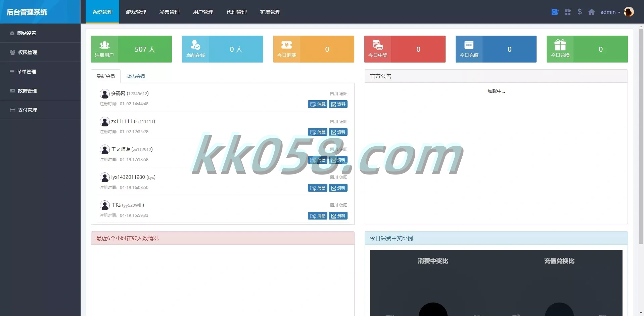Click the 今日消费 yen ticket icon

pyautogui.click(x=286, y=45)
